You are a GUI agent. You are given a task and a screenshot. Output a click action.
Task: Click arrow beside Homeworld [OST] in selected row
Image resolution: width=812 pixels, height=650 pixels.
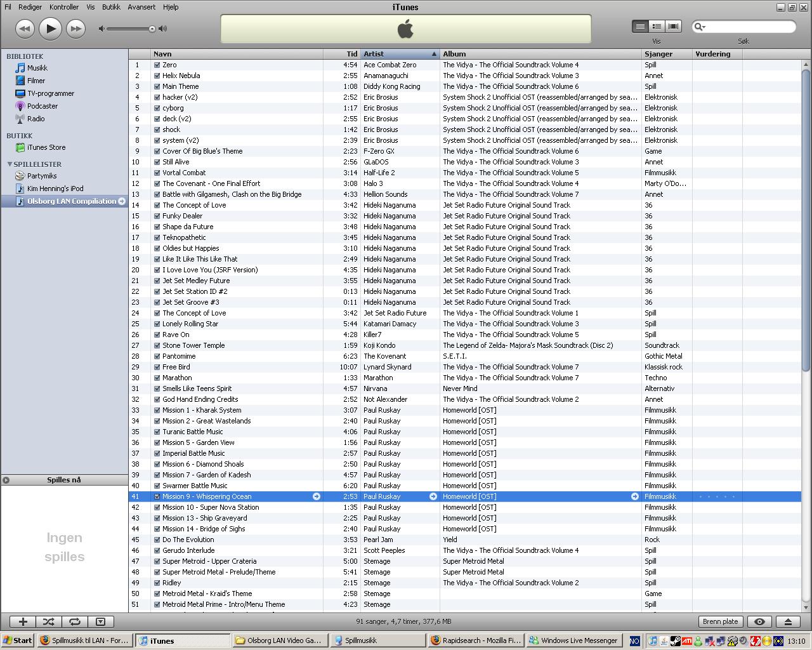(635, 496)
